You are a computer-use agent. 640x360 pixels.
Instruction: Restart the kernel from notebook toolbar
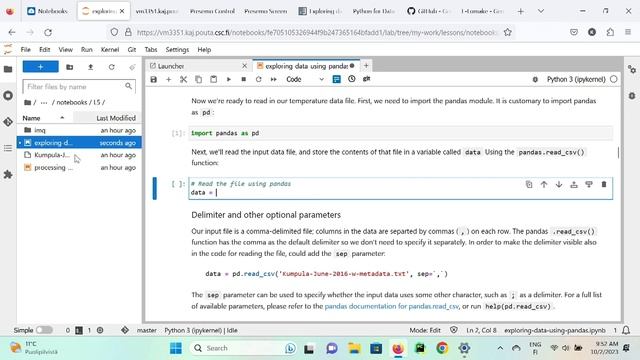(258, 79)
